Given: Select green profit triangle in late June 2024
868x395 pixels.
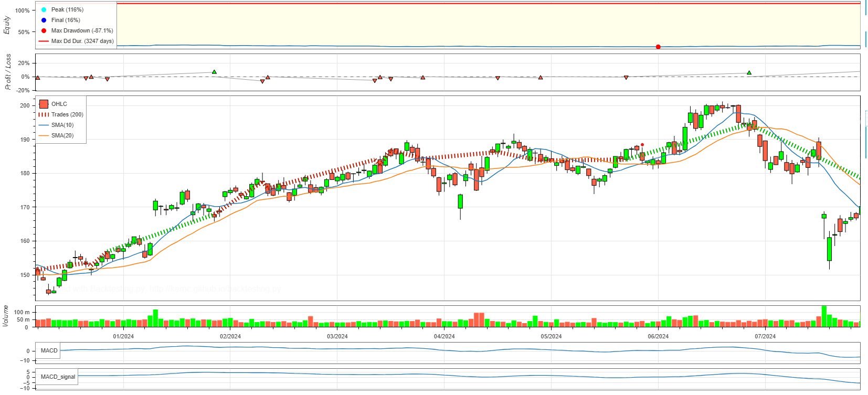Looking at the screenshot, I should (x=749, y=72).
